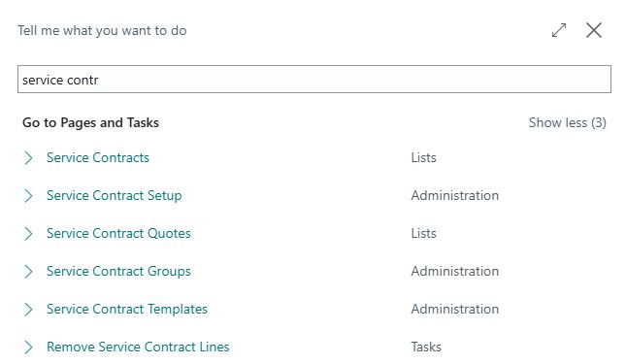Open the Service Contracts list page
This screenshot has width=626, height=364.
[98, 157]
